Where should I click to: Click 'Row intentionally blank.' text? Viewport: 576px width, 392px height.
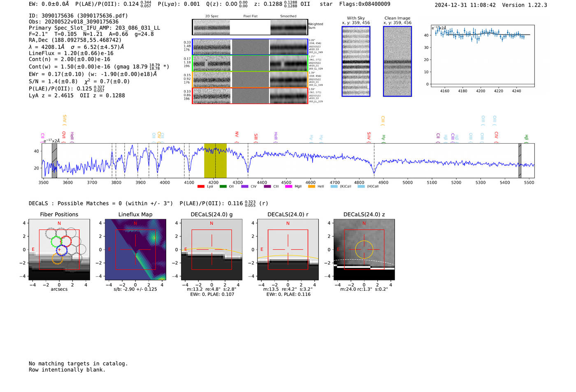pos(67,370)
